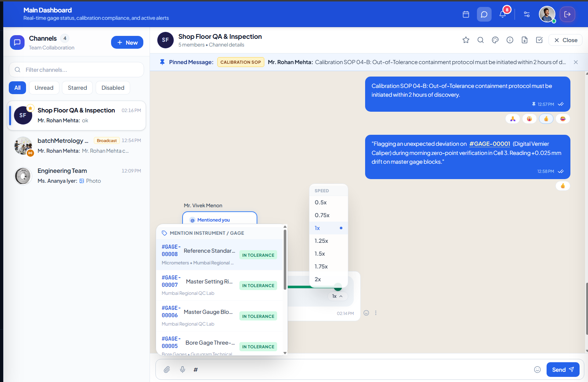Search within the Shop Floor QA channel

[481, 40]
